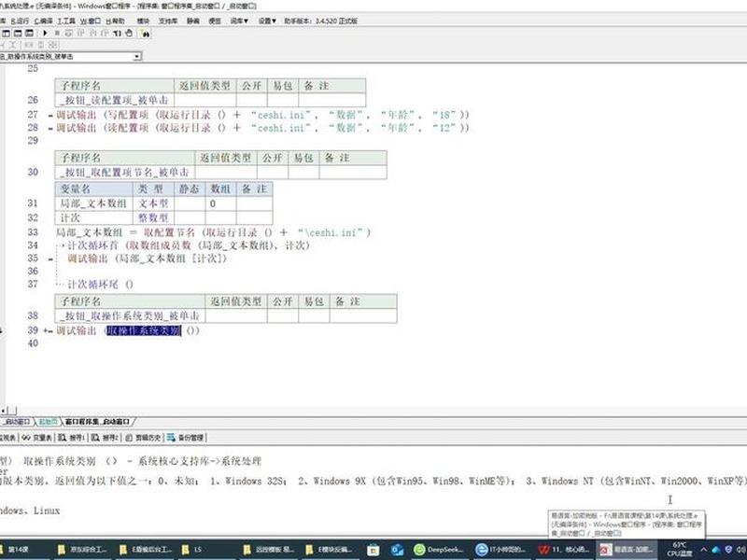Open the R.运行 menu

[20, 21]
